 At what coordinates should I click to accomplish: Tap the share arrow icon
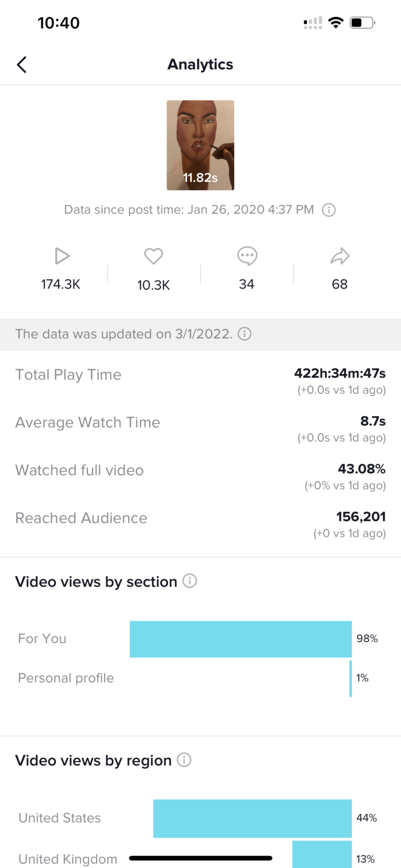click(340, 256)
